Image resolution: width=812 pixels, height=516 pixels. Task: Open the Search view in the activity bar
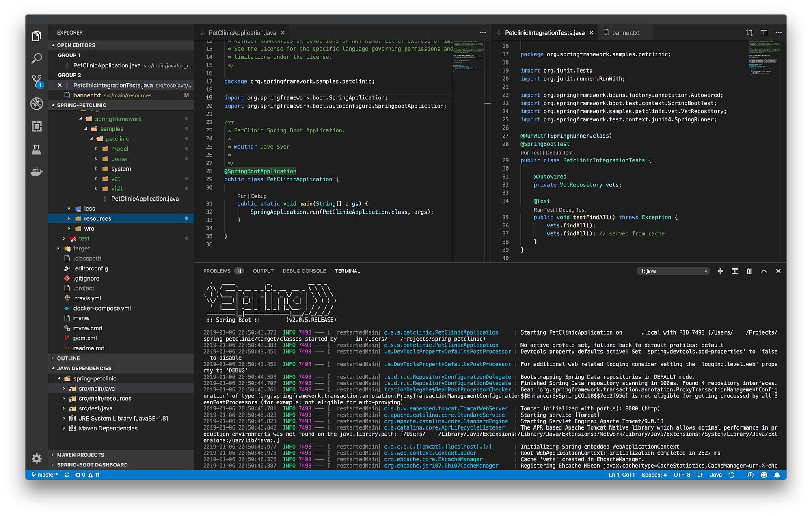(37, 58)
